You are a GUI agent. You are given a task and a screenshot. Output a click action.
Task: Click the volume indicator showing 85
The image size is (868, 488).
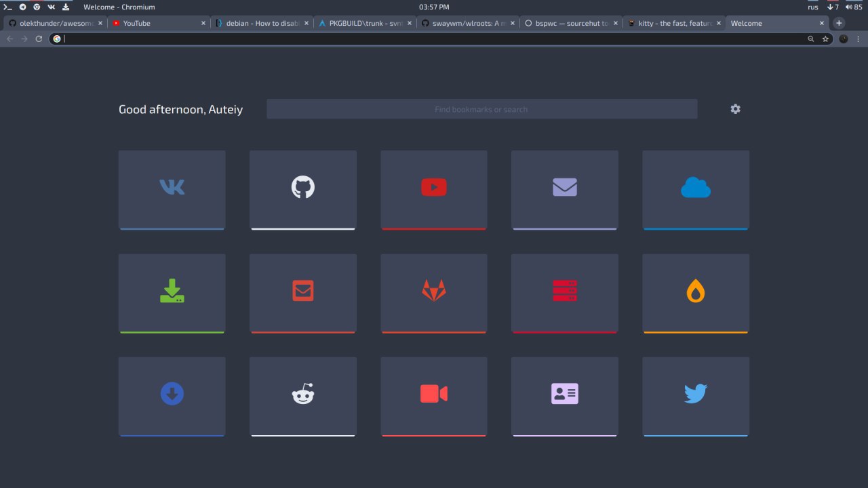tap(853, 7)
